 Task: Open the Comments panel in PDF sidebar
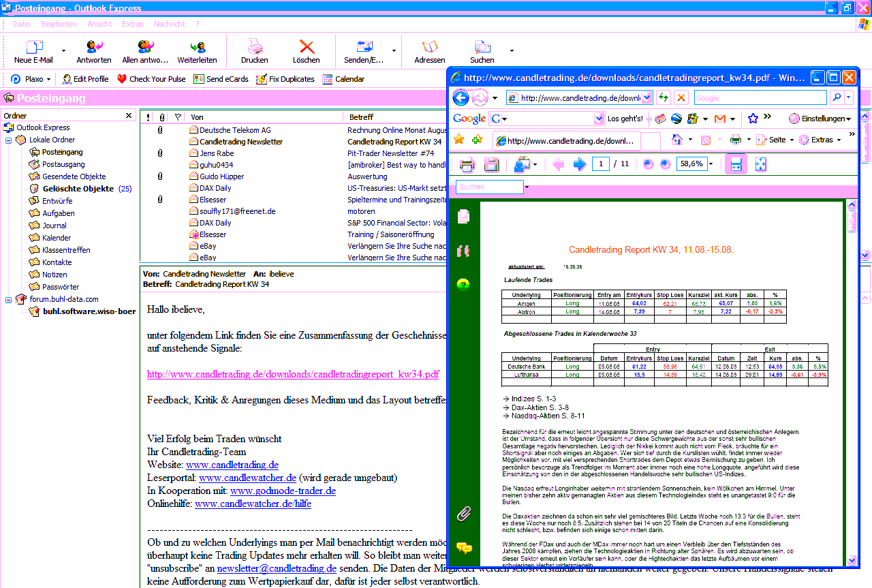click(464, 548)
